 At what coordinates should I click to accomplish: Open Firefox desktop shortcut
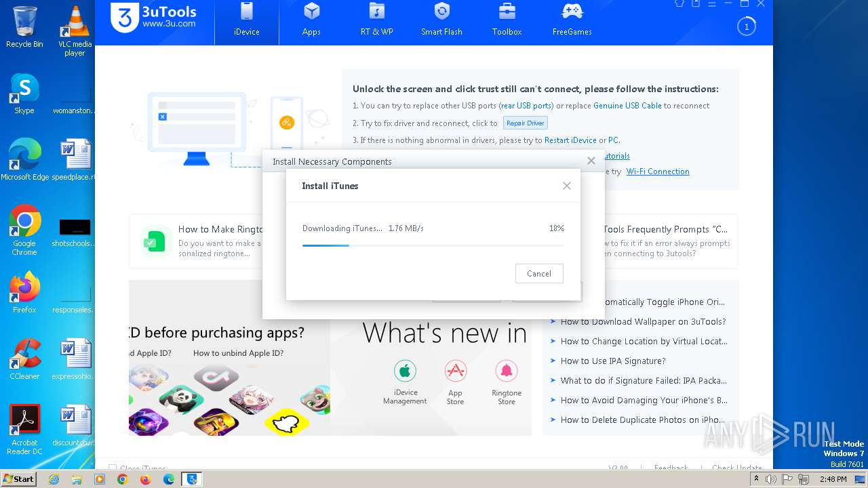point(24,292)
